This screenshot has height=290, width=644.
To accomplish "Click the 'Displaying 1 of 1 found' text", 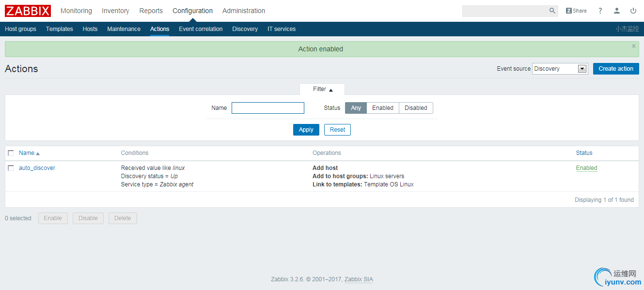I will 604,200.
